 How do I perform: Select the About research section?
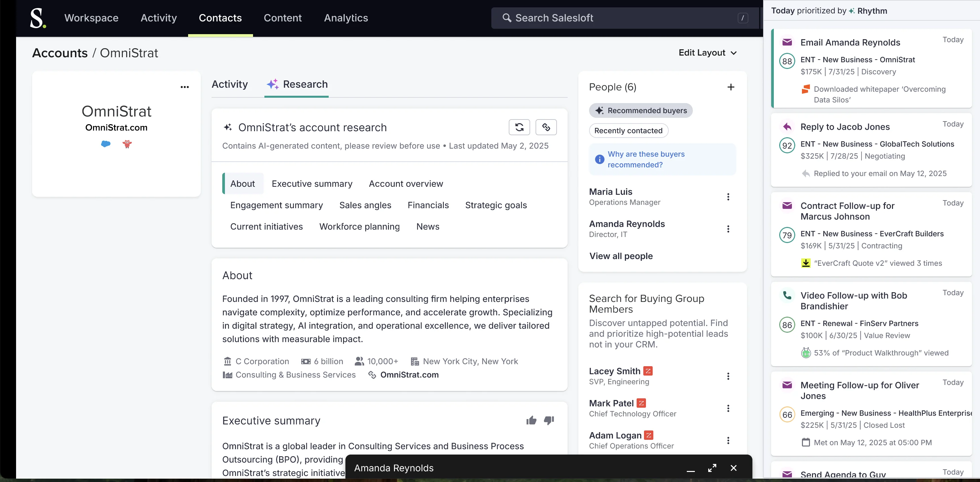pos(243,184)
